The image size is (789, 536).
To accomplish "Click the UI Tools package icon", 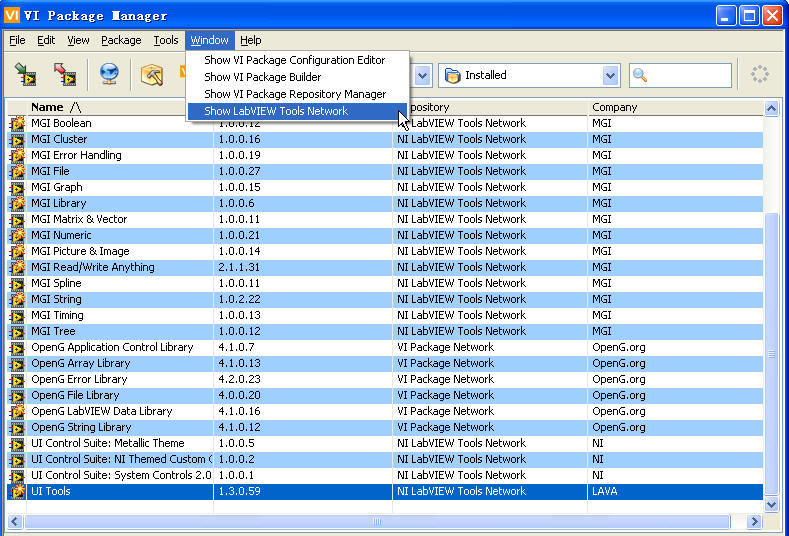I will [17, 491].
